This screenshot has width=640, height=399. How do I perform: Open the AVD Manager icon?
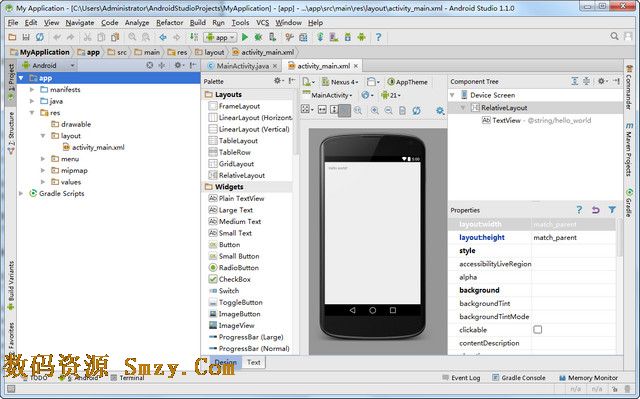pos(334,38)
